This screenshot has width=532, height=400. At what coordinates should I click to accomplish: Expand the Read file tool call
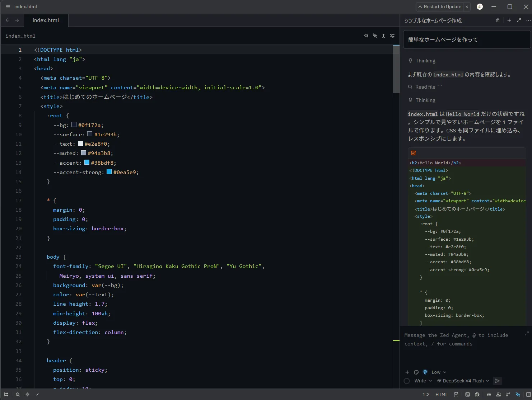coord(425,87)
